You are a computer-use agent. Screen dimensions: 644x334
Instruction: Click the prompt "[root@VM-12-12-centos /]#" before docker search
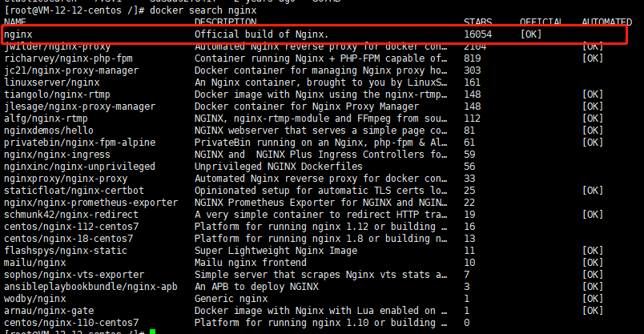pyautogui.click(x=74, y=10)
